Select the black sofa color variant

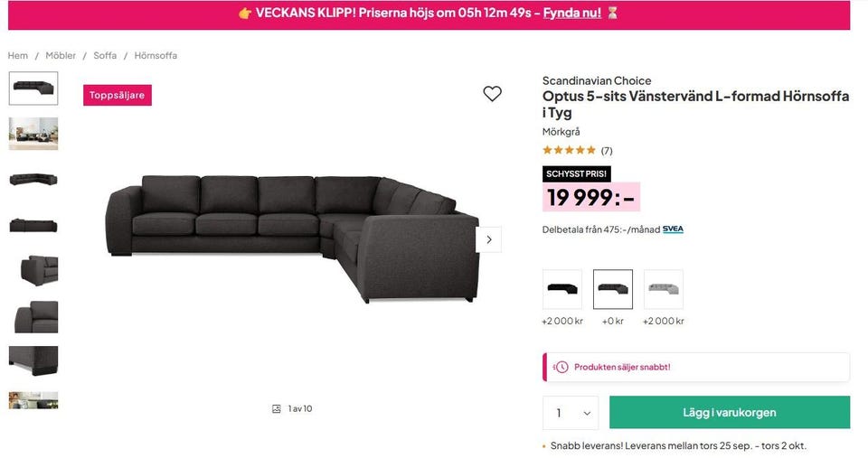562,289
